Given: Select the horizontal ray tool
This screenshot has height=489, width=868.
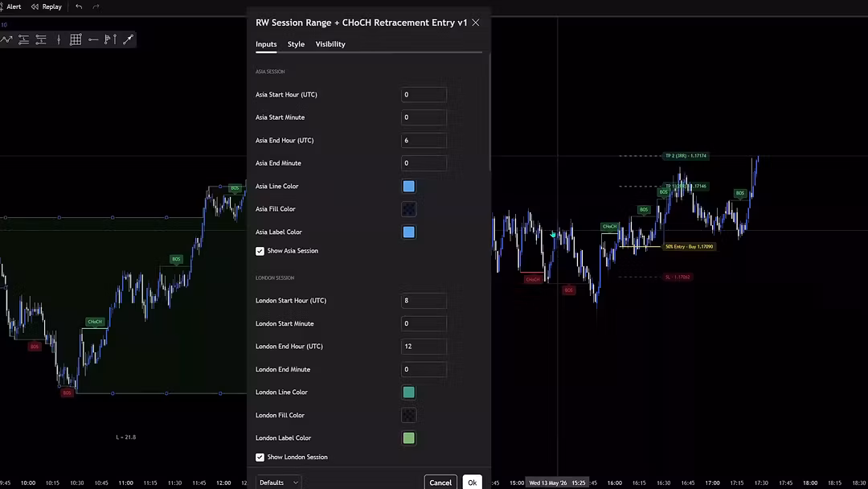Looking at the screenshot, I should click(x=93, y=39).
